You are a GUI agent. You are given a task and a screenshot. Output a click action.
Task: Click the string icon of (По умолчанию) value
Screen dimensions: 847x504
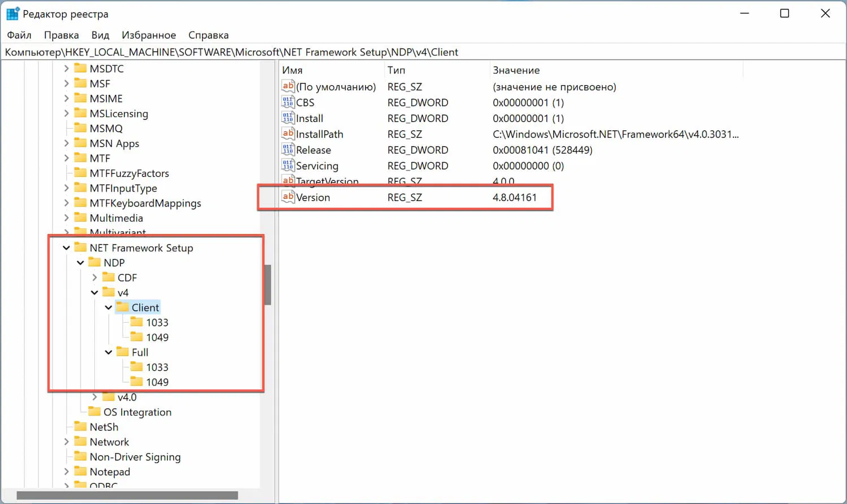click(288, 86)
